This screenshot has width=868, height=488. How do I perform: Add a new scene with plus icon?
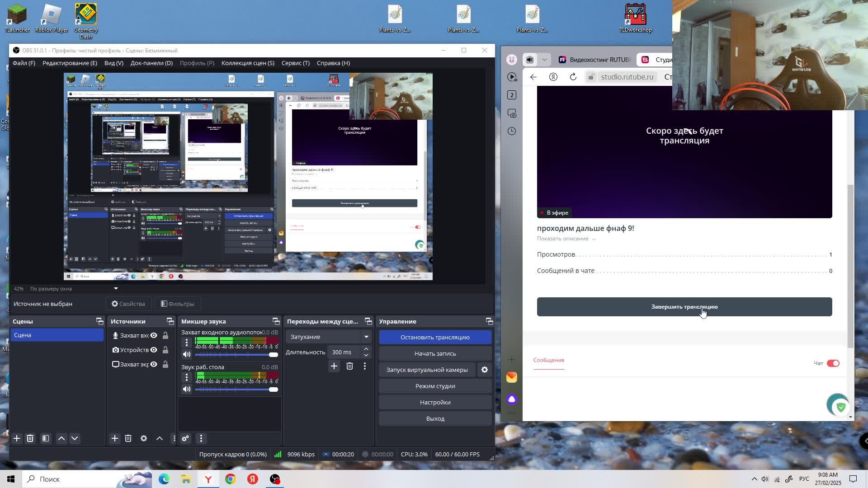pyautogui.click(x=17, y=438)
